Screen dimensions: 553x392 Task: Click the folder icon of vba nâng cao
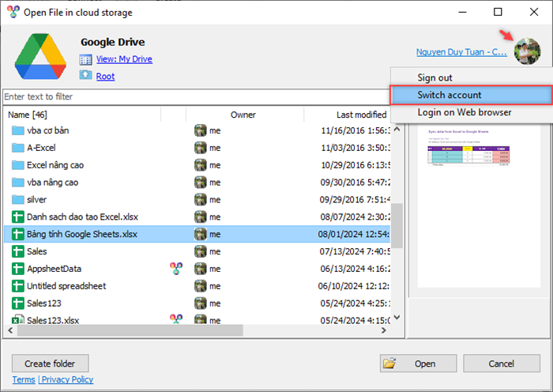17,183
